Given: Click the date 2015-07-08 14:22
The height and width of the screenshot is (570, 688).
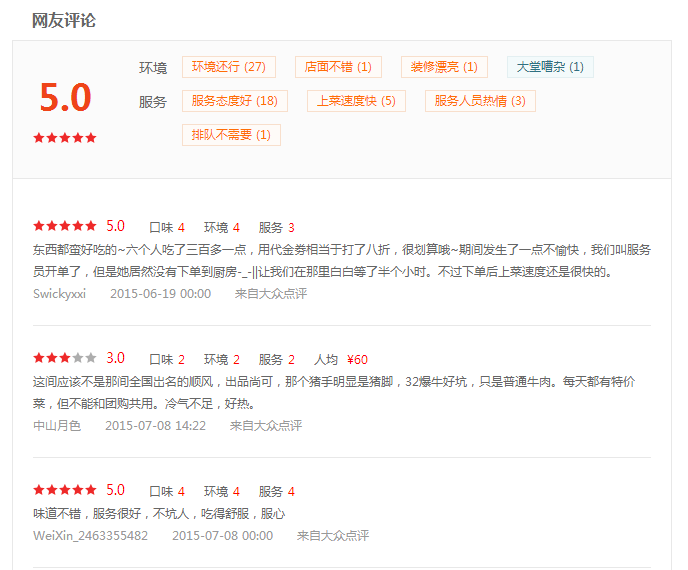Looking at the screenshot, I should tap(156, 426).
